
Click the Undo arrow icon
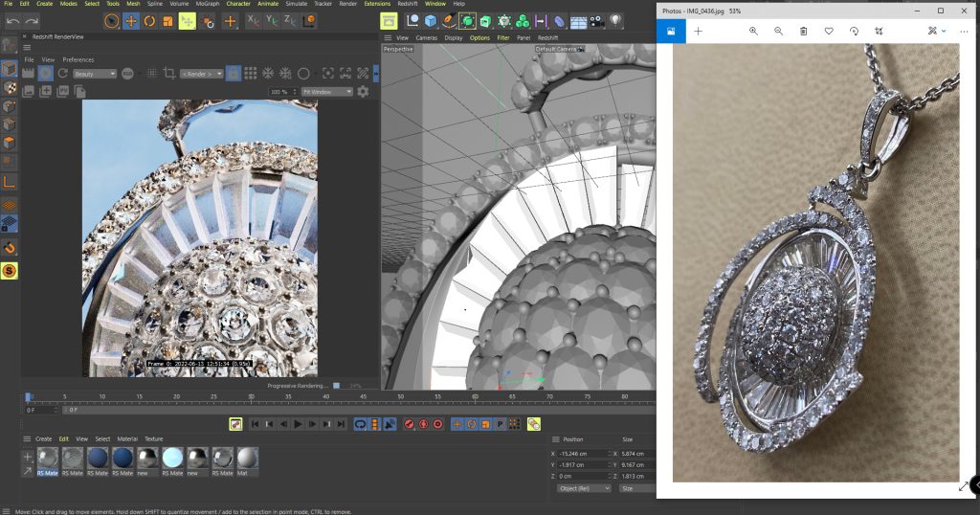13,21
